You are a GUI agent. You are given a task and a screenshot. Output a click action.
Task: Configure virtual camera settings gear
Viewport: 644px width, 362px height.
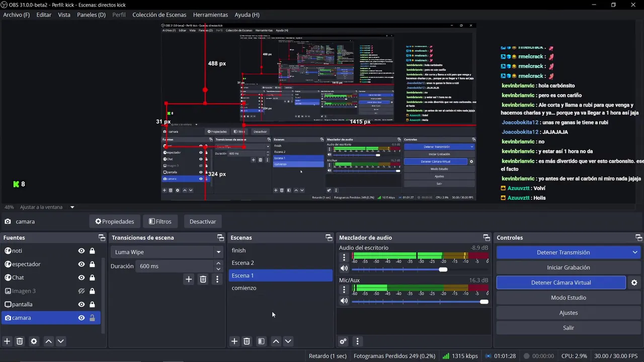coord(634,283)
